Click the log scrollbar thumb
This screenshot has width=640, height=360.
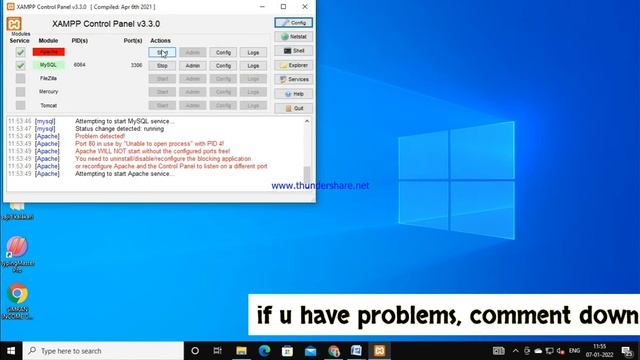[x=307, y=173]
